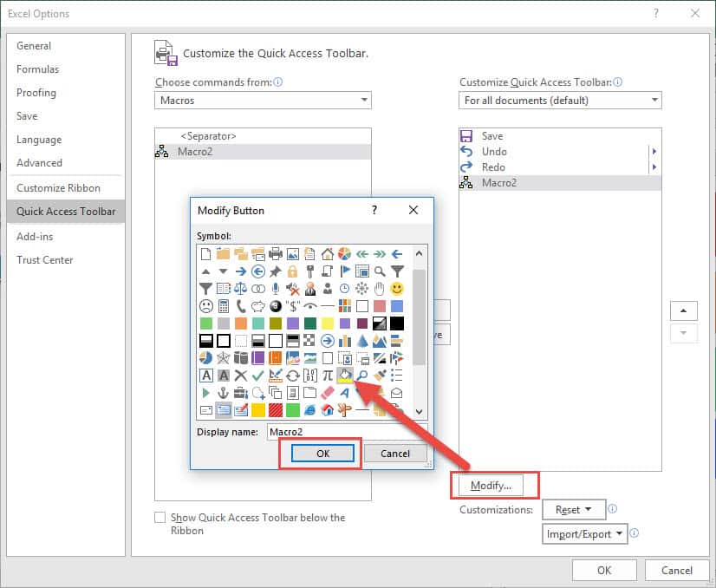Select Macro2 in the commands list
716x588 pixels.
[x=263, y=152]
